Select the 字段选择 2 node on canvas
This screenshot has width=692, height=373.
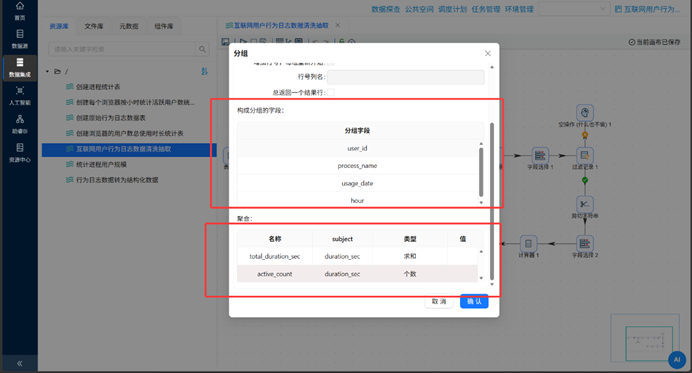[x=585, y=243]
